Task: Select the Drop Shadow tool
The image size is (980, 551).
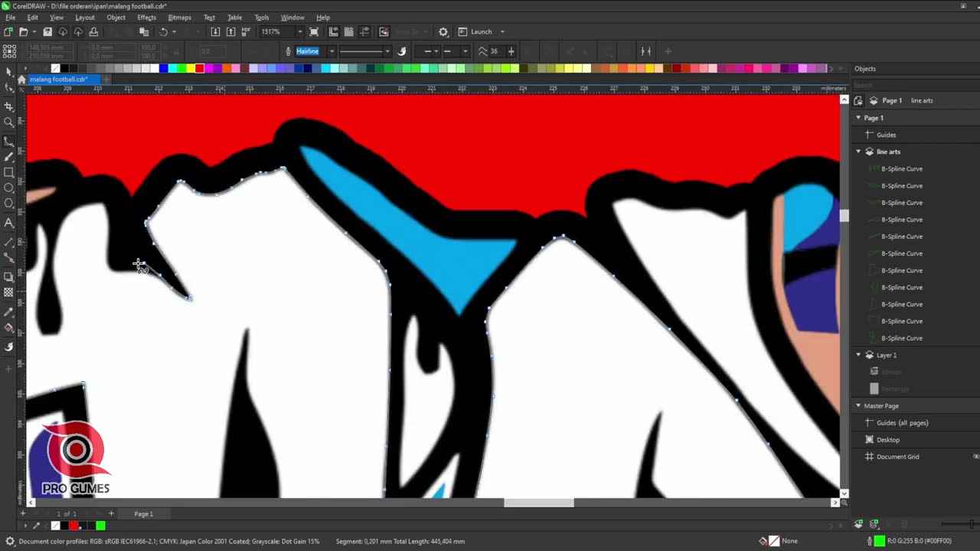Action: pyautogui.click(x=8, y=276)
